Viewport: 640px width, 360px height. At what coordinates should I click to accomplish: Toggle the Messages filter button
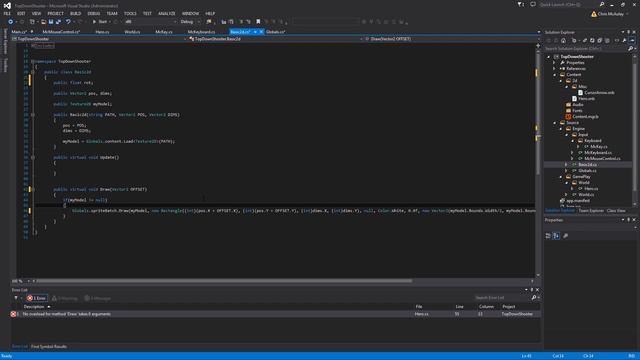[x=97, y=298]
